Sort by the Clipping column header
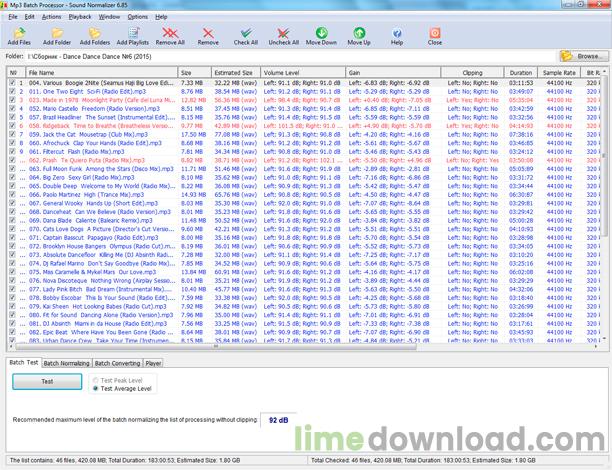612x470 pixels. pos(472,73)
